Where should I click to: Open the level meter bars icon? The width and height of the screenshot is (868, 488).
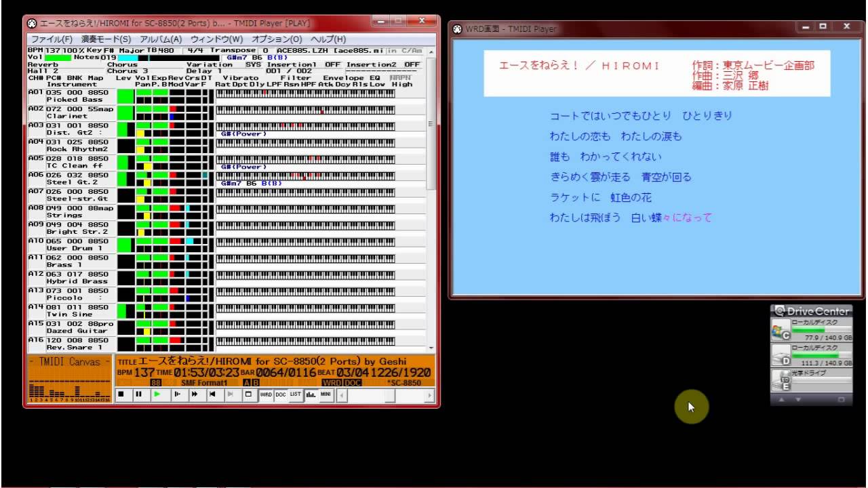(x=311, y=394)
